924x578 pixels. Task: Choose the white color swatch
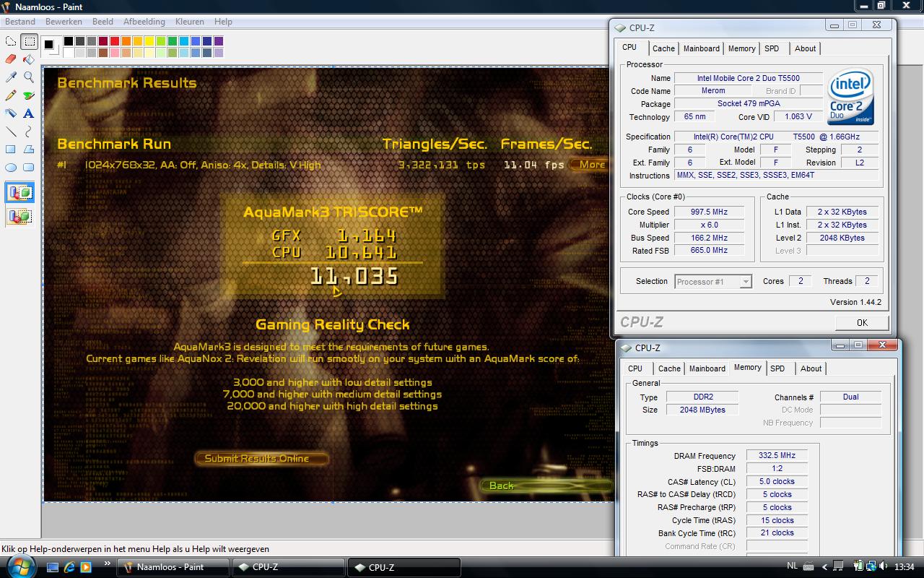click(69, 53)
